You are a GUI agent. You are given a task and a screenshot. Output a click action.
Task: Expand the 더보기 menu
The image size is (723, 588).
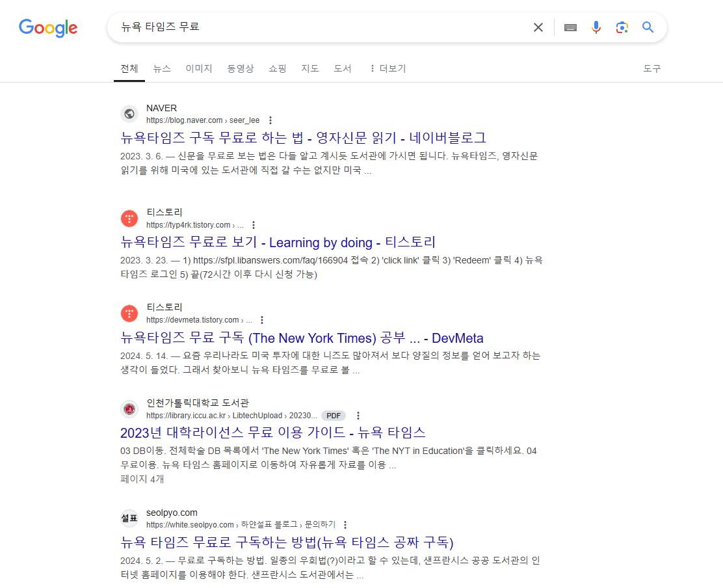tap(388, 69)
